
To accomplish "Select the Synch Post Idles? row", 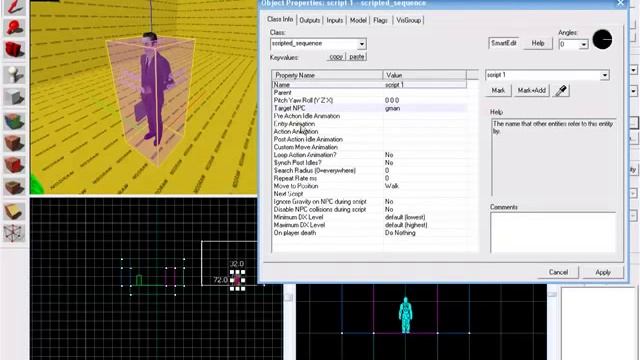I will (369, 162).
